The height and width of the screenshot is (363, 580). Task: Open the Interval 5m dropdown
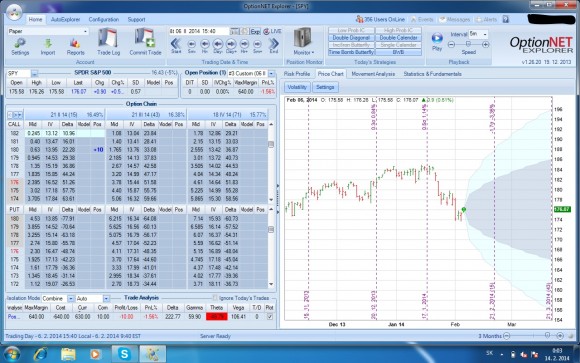point(485,34)
